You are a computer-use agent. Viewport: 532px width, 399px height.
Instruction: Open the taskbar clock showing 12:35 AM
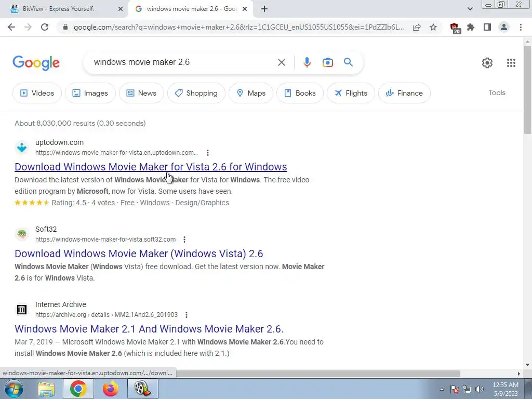(505, 389)
